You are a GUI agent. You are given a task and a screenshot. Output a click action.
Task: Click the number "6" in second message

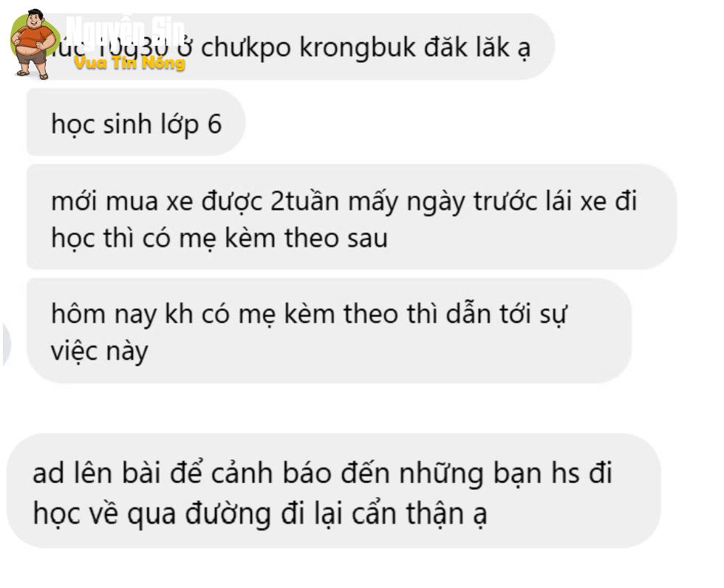pyautogui.click(x=215, y=123)
